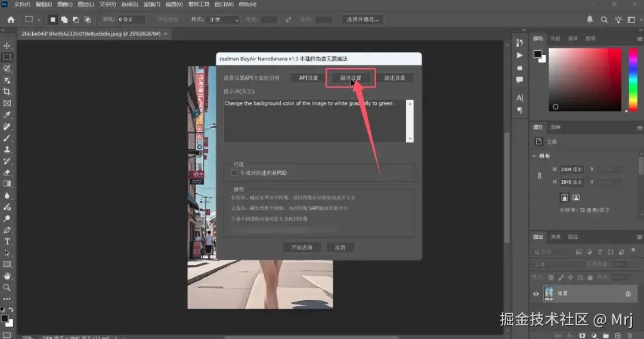Select the Pen tool
Screen dimensions: 644x339
point(7,230)
